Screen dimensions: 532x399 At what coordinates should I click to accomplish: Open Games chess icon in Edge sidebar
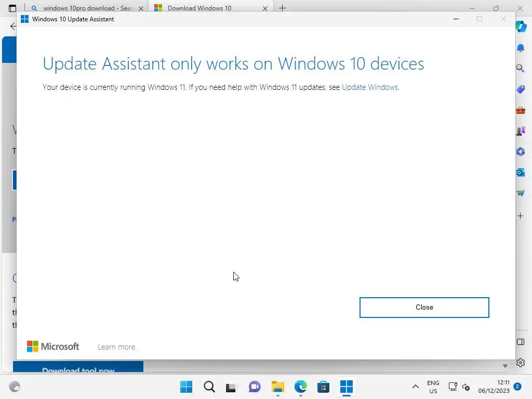tap(521, 131)
